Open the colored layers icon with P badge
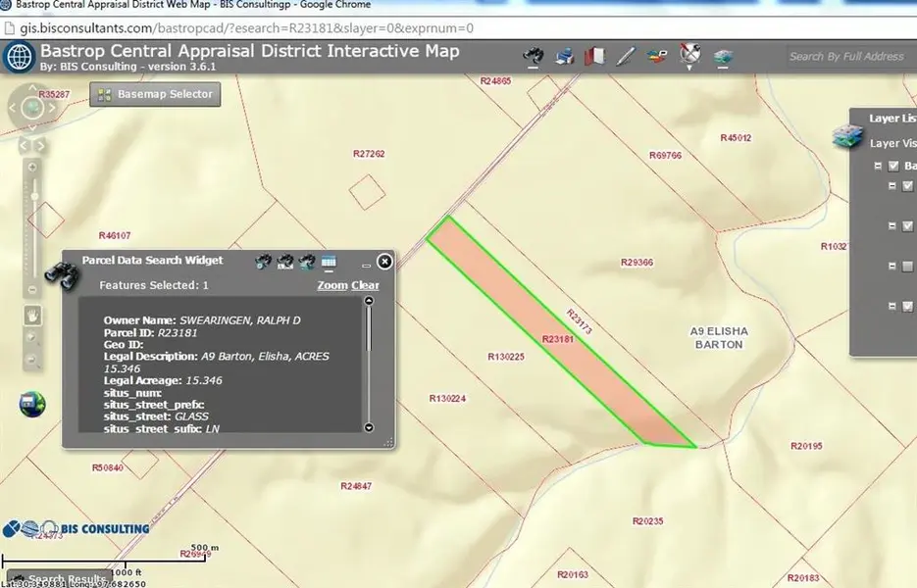Image resolution: width=917 pixels, height=588 pixels. [657, 56]
